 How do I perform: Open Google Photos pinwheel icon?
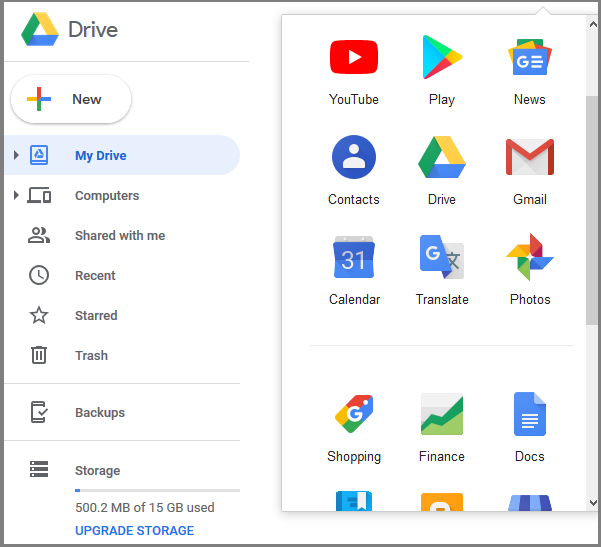tap(530, 257)
